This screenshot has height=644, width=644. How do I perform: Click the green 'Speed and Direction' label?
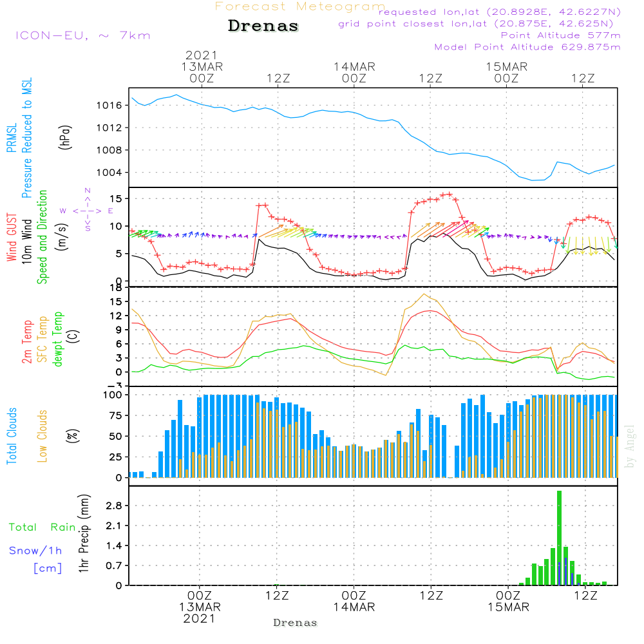tap(42, 237)
